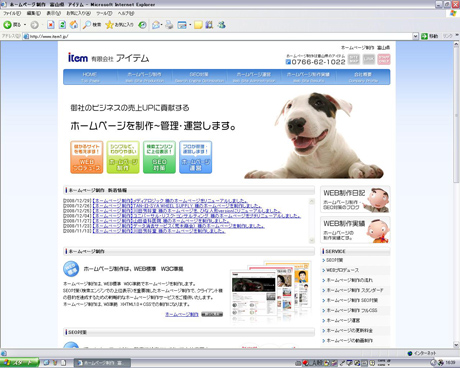Click the Mail envelope toolbar icon
Image resolution: width=460 pixels, height=368 pixels.
[x=155, y=25]
